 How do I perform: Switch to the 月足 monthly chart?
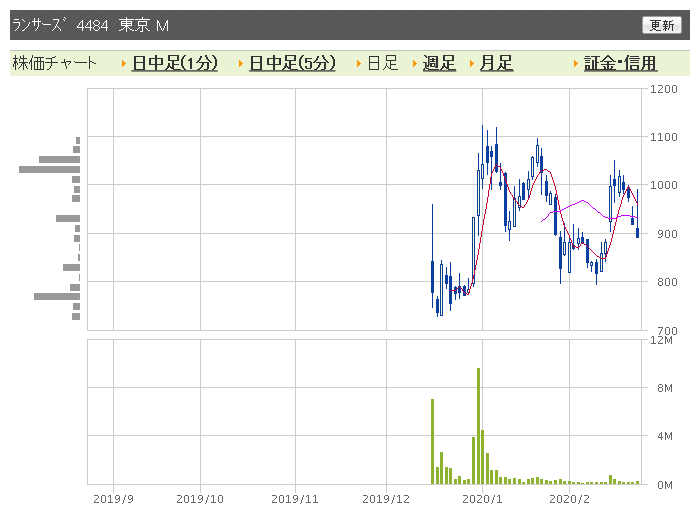click(x=496, y=63)
